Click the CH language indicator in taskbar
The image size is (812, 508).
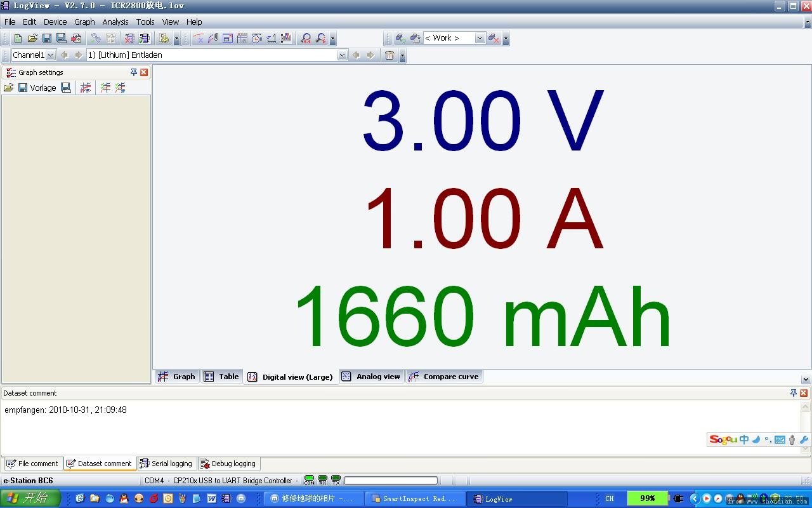tap(610, 499)
